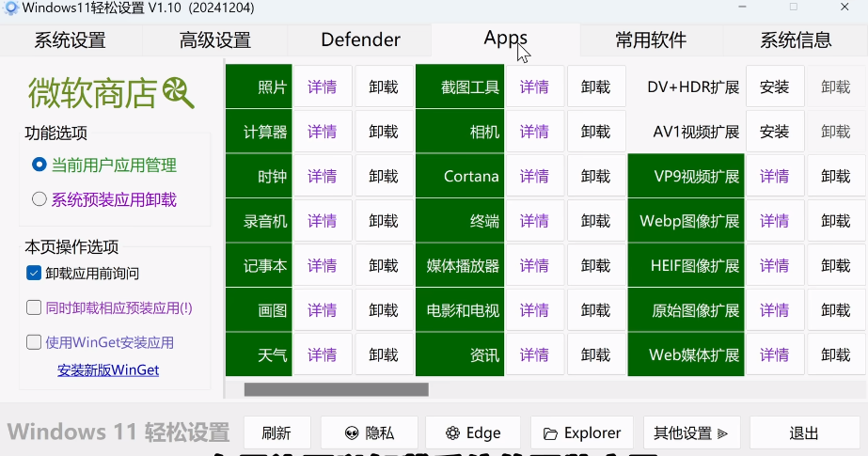
Task: Uncheck the ask-before-uninstall checkbox
Action: point(34,274)
